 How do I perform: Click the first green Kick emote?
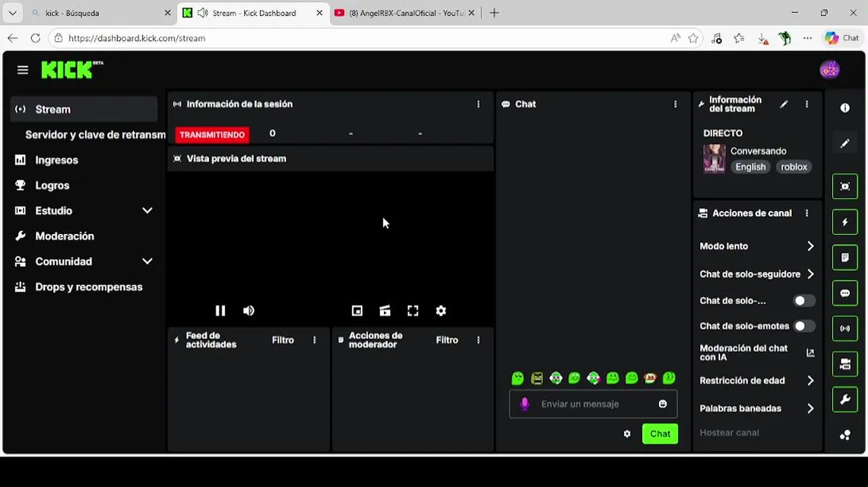(x=518, y=378)
